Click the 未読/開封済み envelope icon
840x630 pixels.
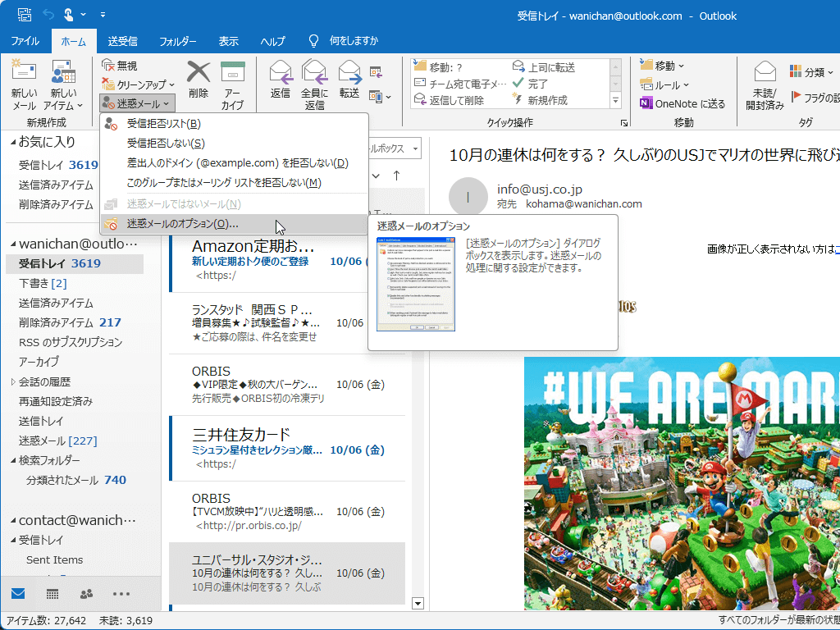coord(765,72)
